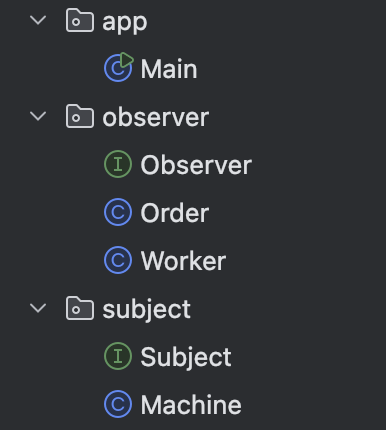Click the blue class icon beside Machine

click(x=118, y=404)
